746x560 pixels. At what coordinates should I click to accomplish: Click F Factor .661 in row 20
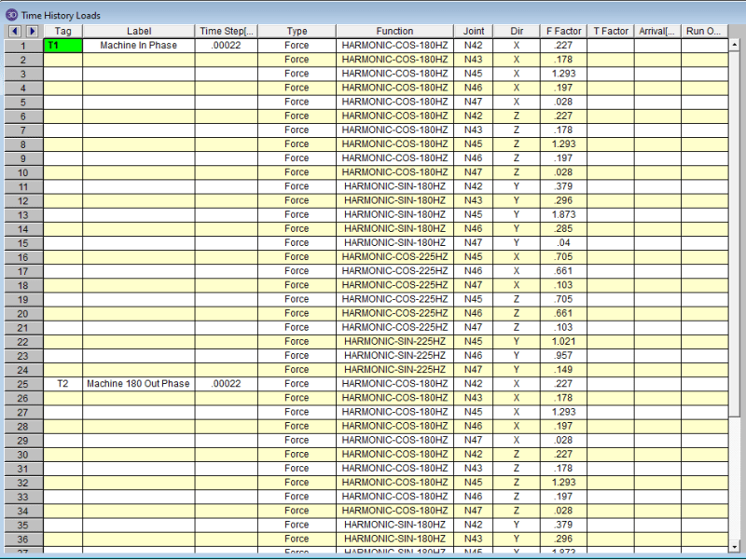pos(564,313)
